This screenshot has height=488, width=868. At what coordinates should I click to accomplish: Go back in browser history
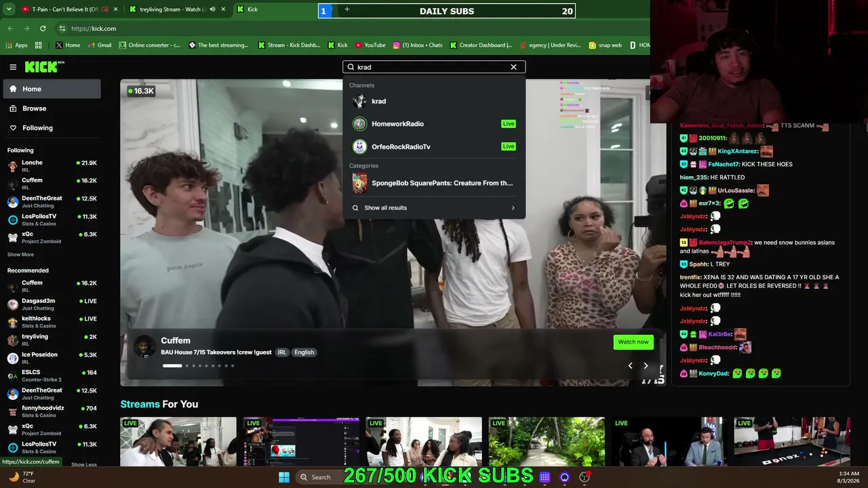(x=10, y=28)
